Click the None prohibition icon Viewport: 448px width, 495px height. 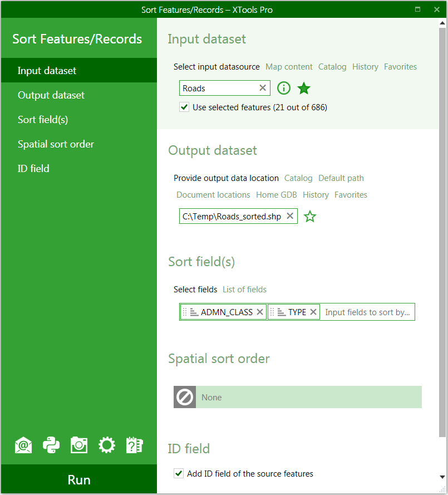click(x=185, y=397)
